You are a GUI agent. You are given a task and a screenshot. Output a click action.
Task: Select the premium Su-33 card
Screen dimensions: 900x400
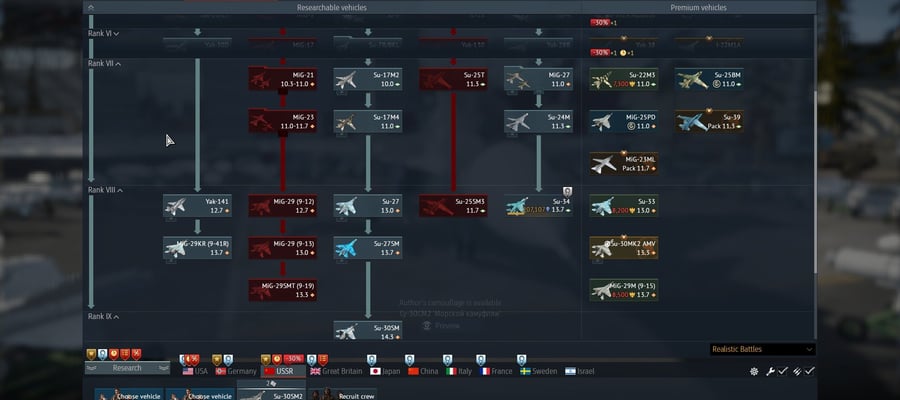pos(624,205)
